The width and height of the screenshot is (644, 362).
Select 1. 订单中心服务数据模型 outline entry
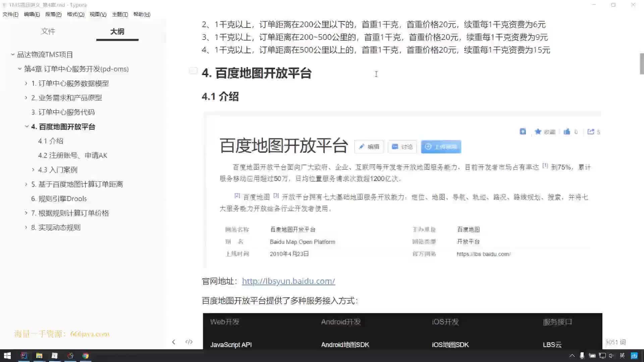[70, 83]
